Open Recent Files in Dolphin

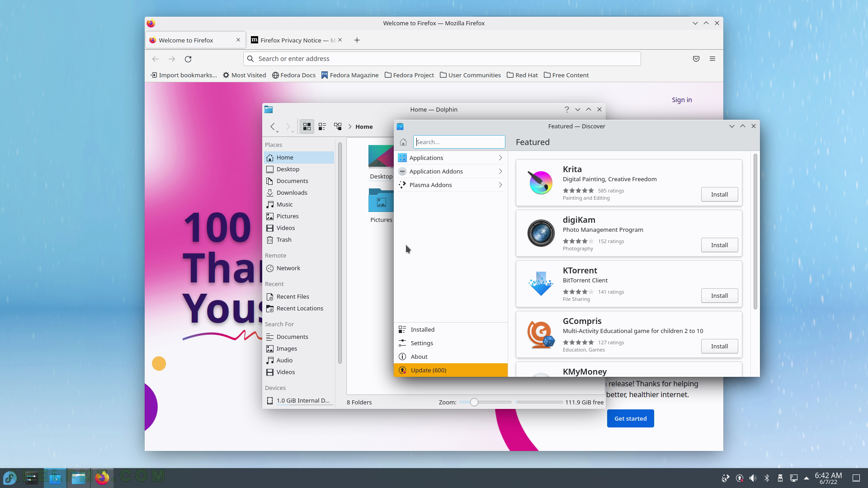299,296
